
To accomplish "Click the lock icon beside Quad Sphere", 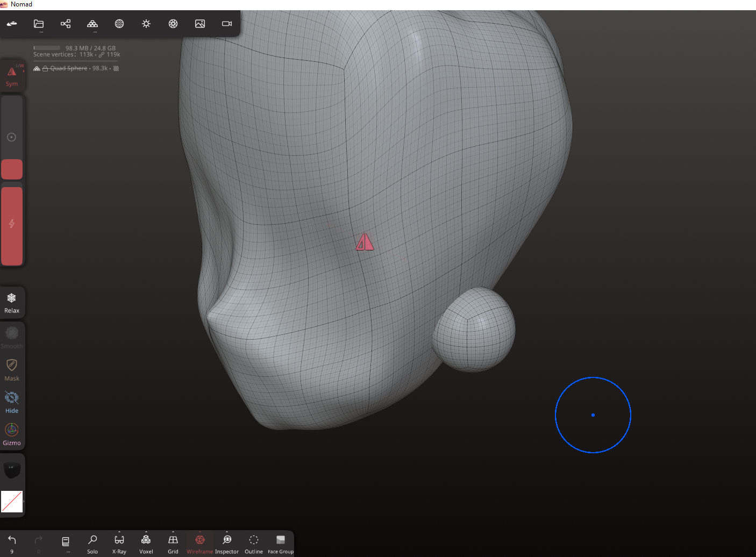I will point(46,68).
